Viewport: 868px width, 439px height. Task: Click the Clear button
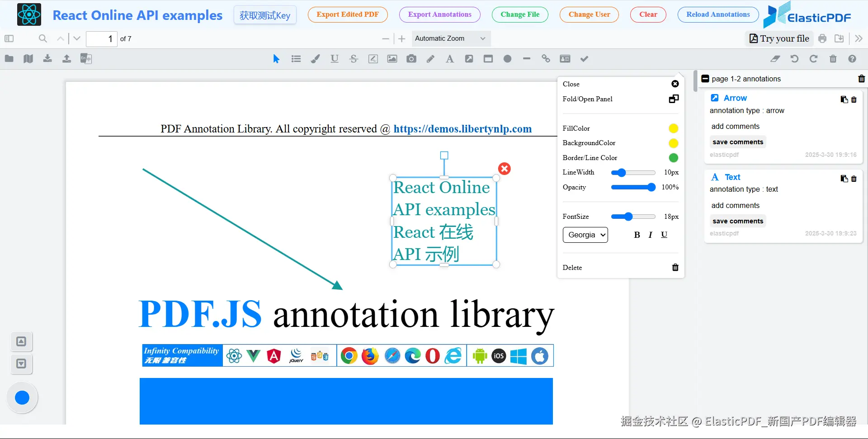tap(648, 14)
